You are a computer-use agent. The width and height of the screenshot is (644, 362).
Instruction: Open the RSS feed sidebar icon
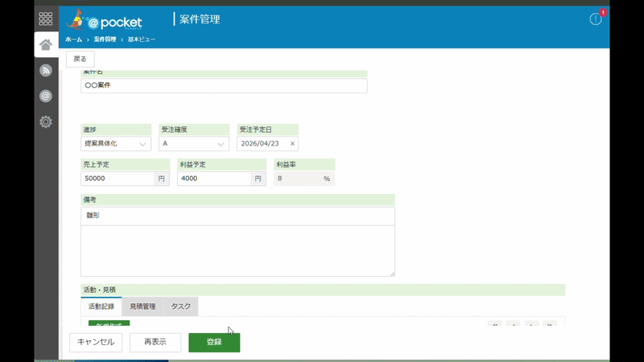[x=46, y=70]
